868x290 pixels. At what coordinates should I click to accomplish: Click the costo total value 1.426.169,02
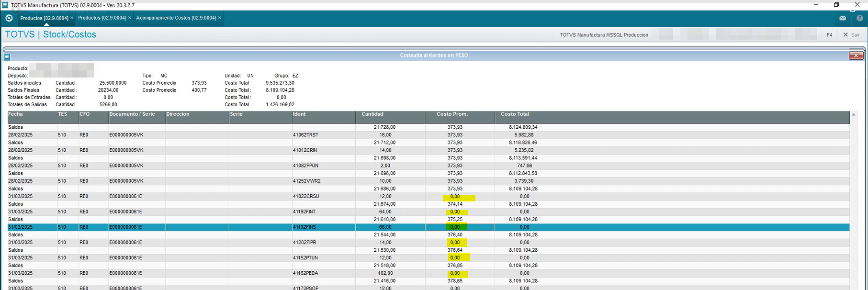click(280, 104)
